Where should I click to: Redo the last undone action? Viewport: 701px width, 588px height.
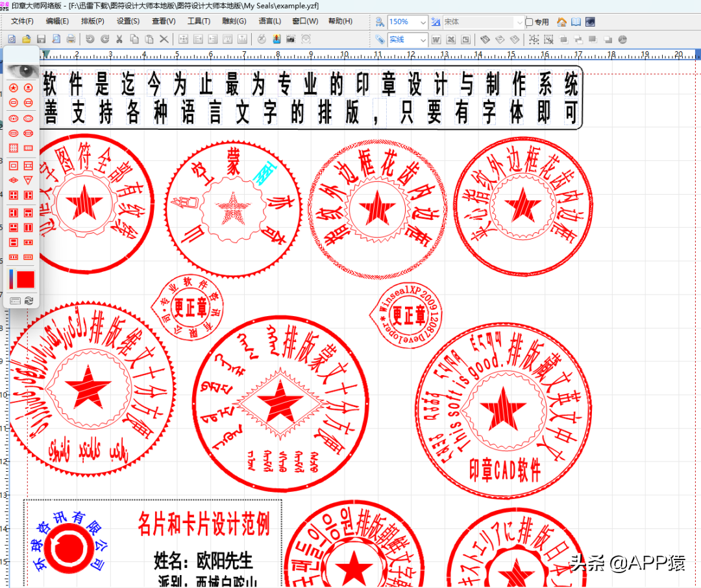pyautogui.click(x=105, y=40)
